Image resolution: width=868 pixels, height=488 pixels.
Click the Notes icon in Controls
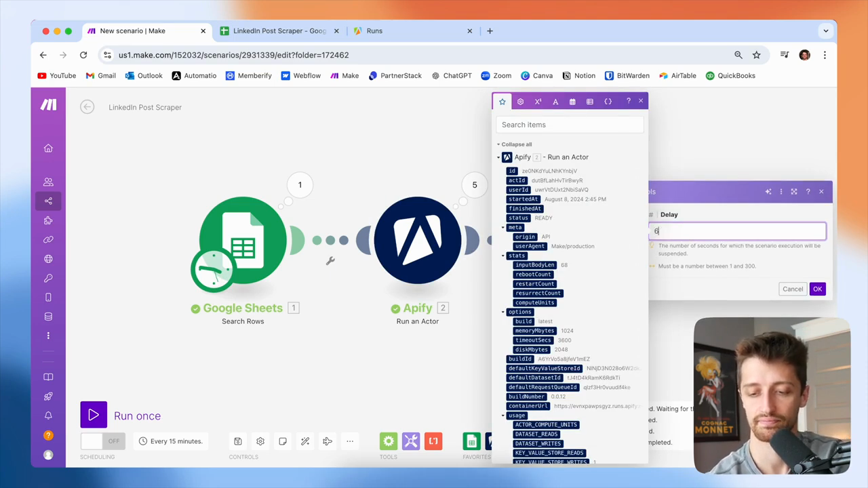click(x=283, y=441)
